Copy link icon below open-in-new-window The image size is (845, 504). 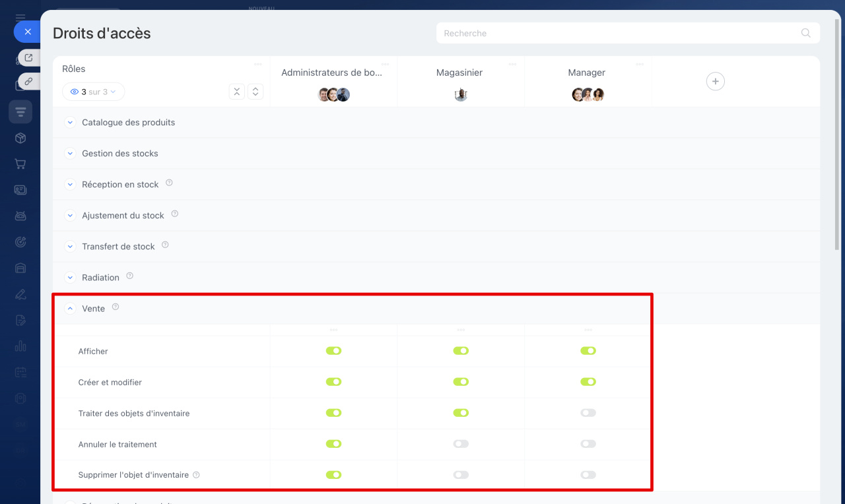click(x=28, y=82)
